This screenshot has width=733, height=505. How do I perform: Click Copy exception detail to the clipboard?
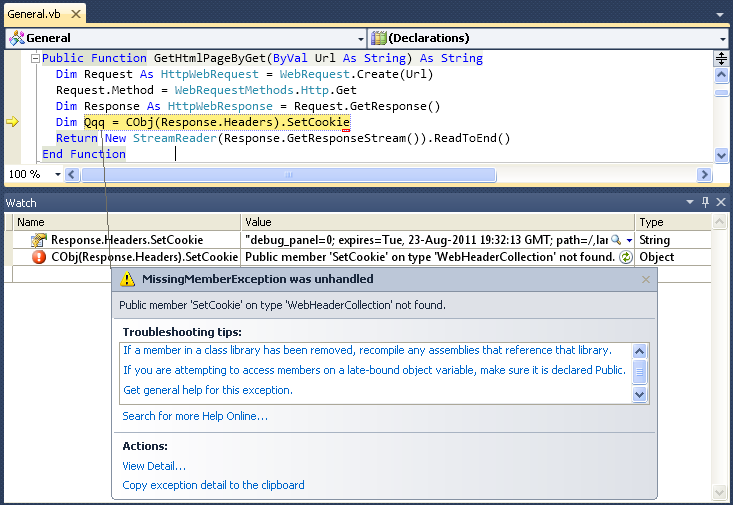tap(213, 485)
